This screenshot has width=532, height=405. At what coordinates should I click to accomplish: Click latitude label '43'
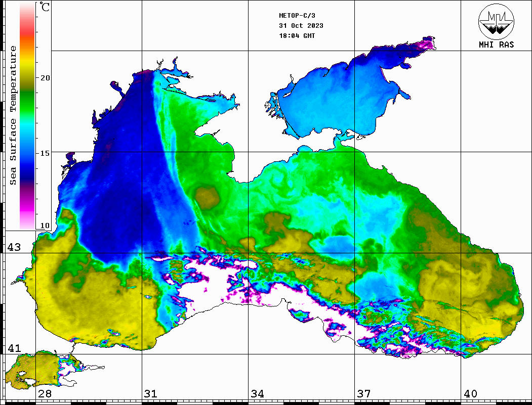14,247
